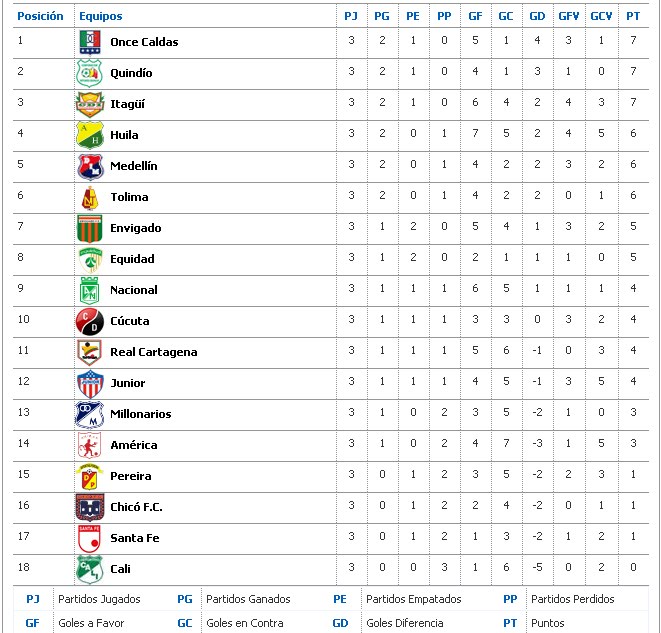Select the Chicó F.C. team name

(x=136, y=507)
